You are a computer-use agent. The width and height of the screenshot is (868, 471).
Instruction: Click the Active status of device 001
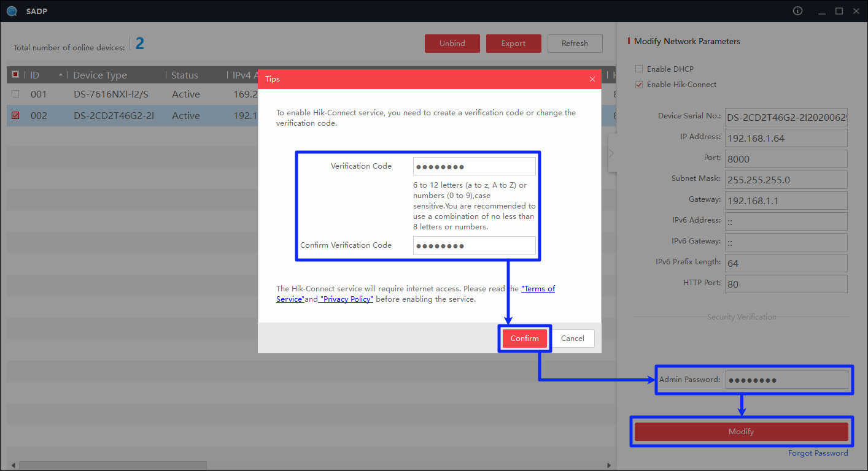pyautogui.click(x=186, y=94)
